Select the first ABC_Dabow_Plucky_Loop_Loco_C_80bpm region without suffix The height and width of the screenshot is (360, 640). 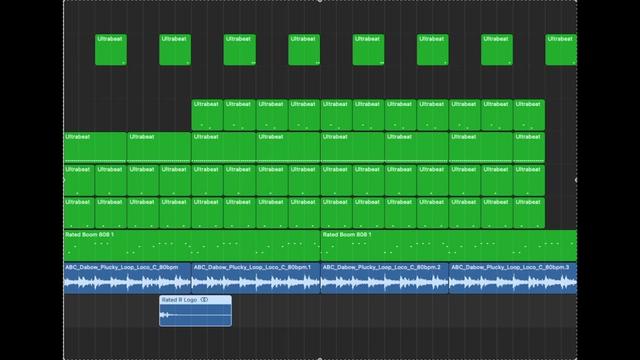pos(127,278)
